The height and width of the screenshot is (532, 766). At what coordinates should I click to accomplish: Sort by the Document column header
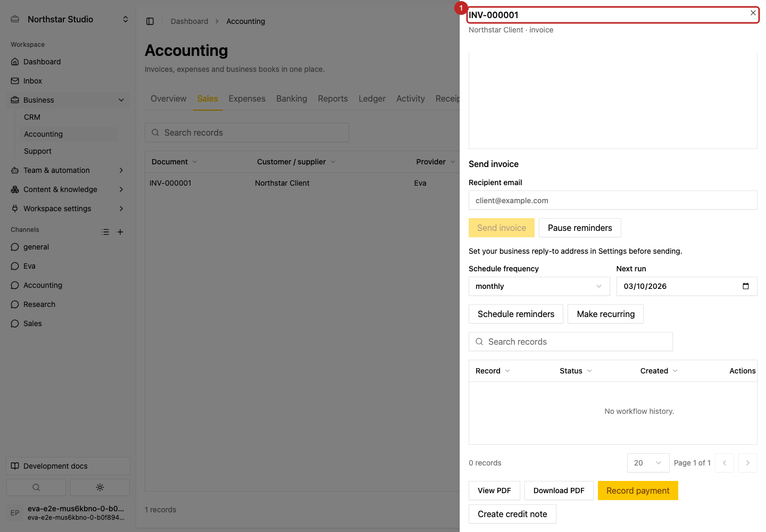(174, 162)
